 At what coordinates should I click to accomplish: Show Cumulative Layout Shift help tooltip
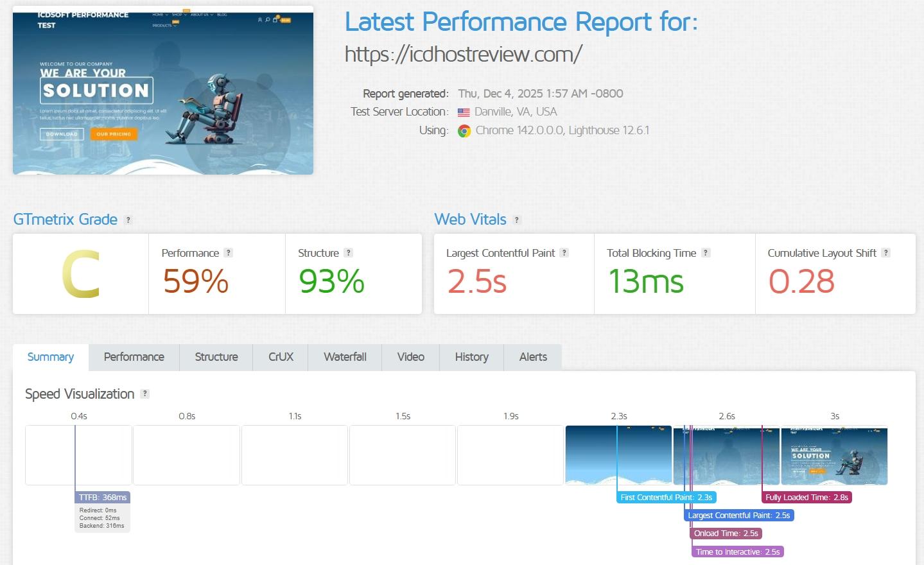(885, 253)
